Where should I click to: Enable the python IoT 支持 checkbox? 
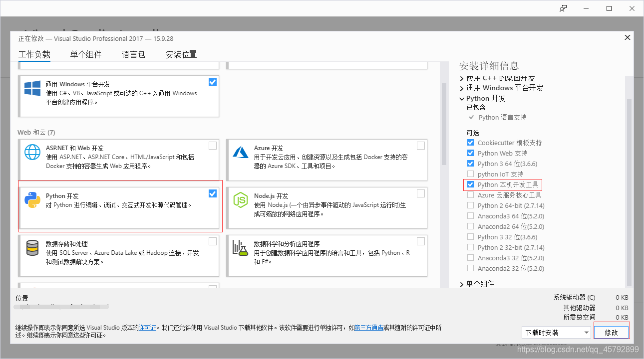pyautogui.click(x=470, y=174)
